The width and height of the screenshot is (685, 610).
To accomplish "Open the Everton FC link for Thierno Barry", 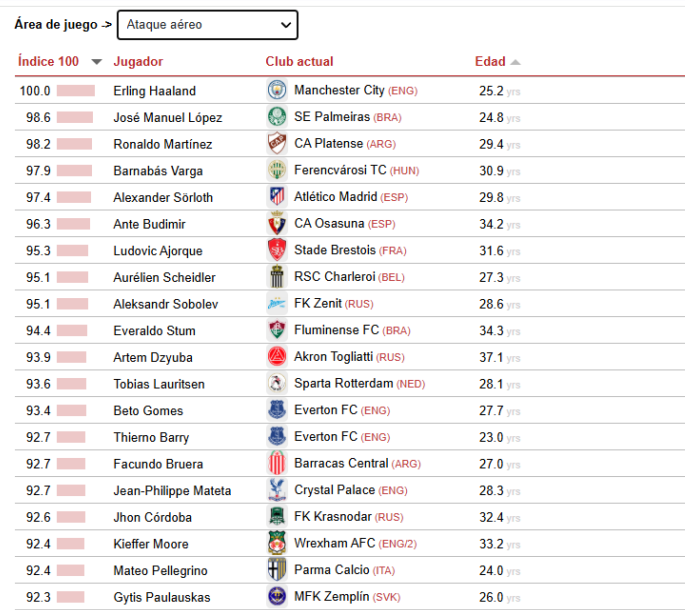I will tap(325, 437).
